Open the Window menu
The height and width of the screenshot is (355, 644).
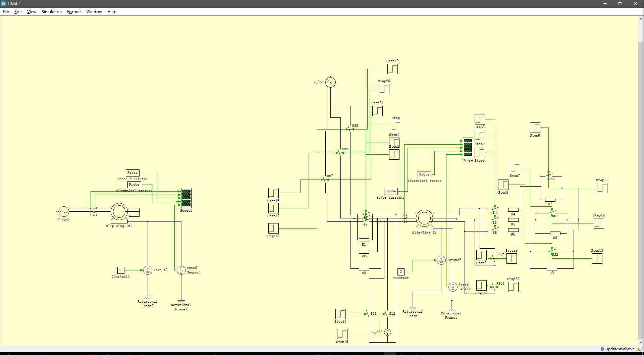click(94, 11)
